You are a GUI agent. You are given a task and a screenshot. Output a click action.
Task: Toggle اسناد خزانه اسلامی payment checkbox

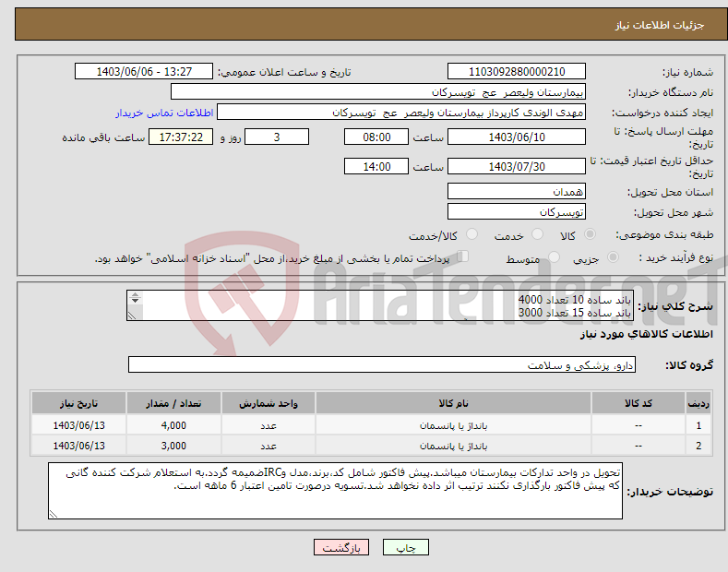(462, 256)
